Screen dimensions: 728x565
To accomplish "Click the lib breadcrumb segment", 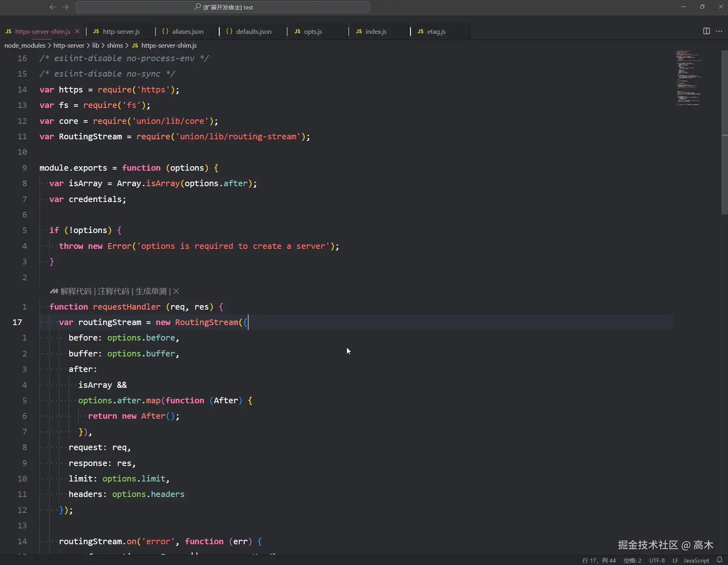I will [x=95, y=45].
